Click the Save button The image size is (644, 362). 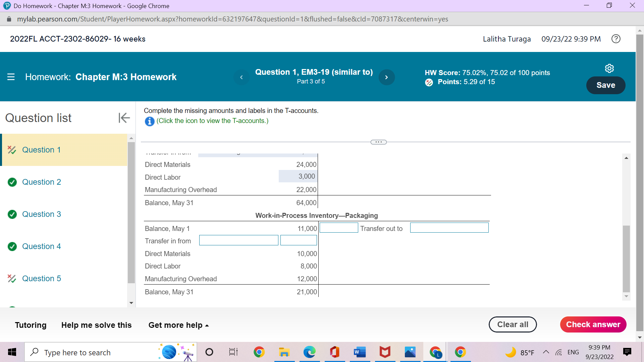(x=605, y=85)
